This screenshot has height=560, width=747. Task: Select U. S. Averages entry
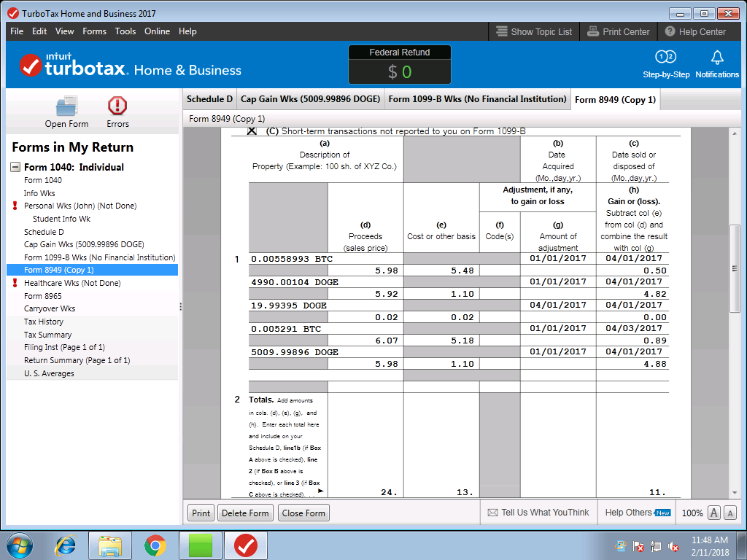(49, 373)
